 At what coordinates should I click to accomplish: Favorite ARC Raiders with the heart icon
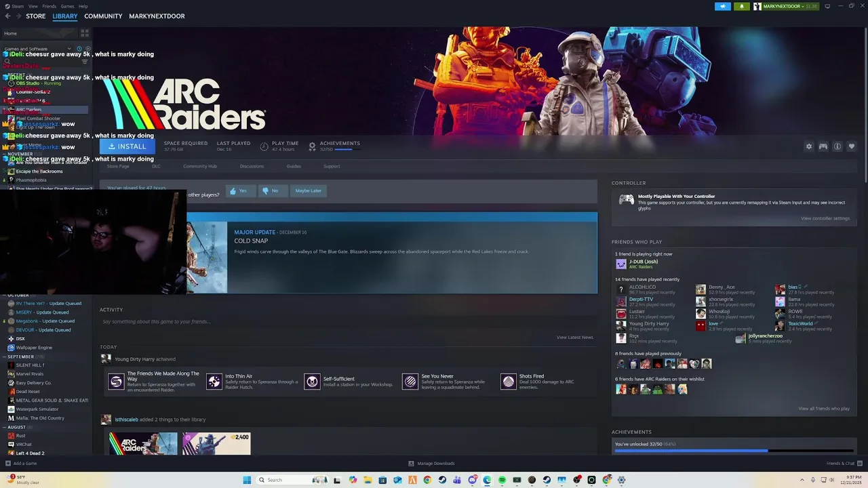[852, 146]
